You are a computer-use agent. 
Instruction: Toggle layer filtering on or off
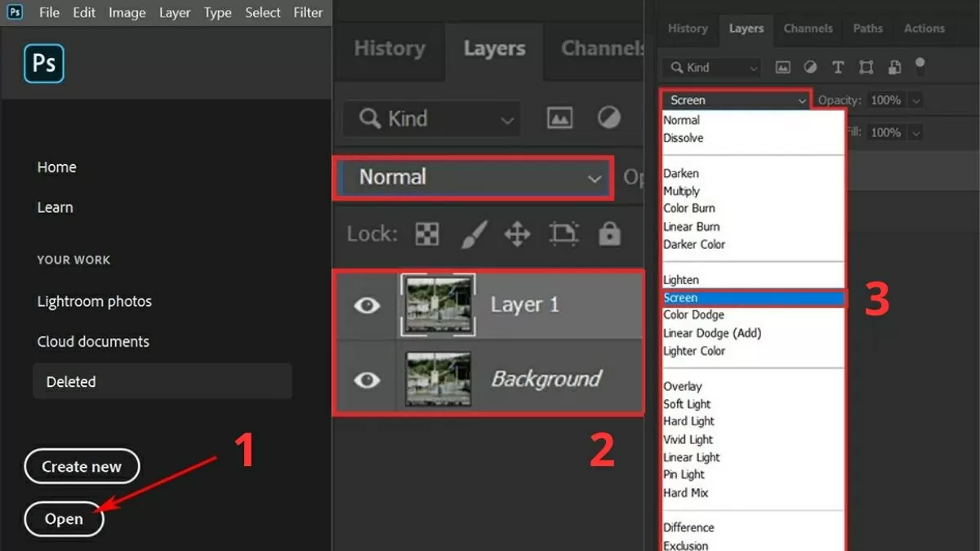920,67
